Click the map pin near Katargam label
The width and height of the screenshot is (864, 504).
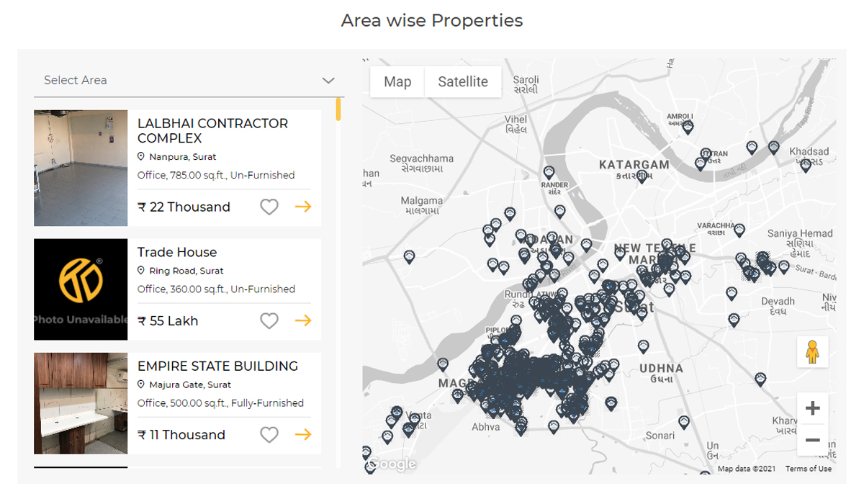click(x=642, y=175)
